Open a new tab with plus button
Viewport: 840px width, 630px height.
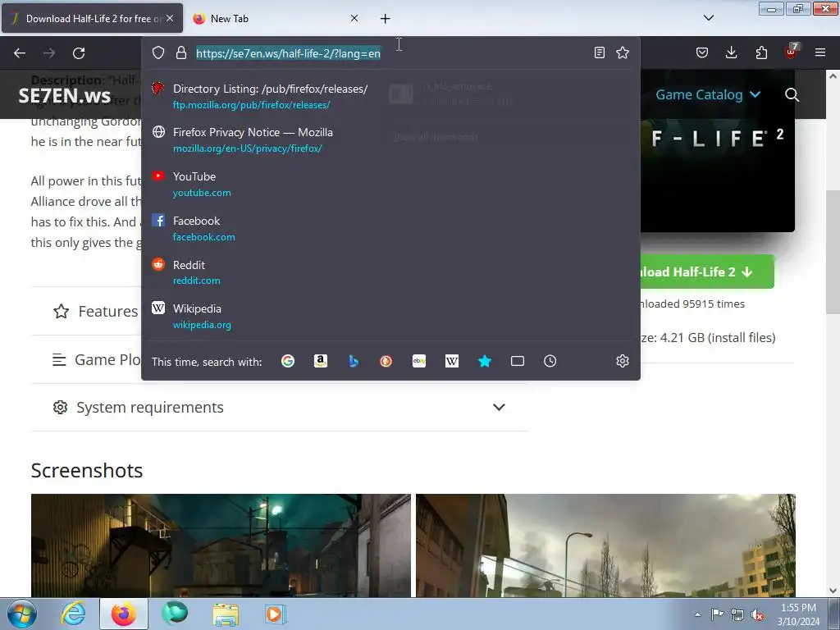(x=386, y=19)
